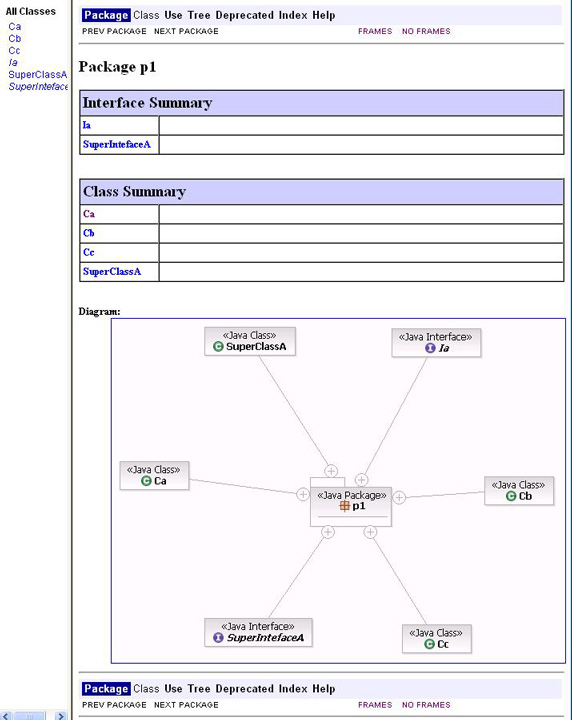Image resolution: width=572 pixels, height=720 pixels.
Task: Click the All Classes heading
Action: (x=31, y=11)
